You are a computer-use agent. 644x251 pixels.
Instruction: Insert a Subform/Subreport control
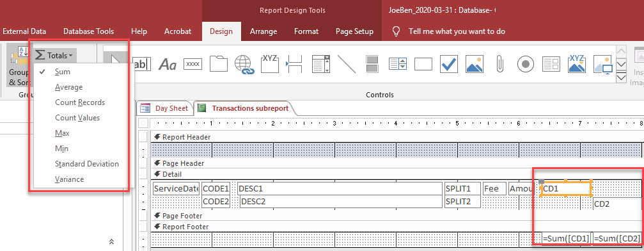[551, 64]
